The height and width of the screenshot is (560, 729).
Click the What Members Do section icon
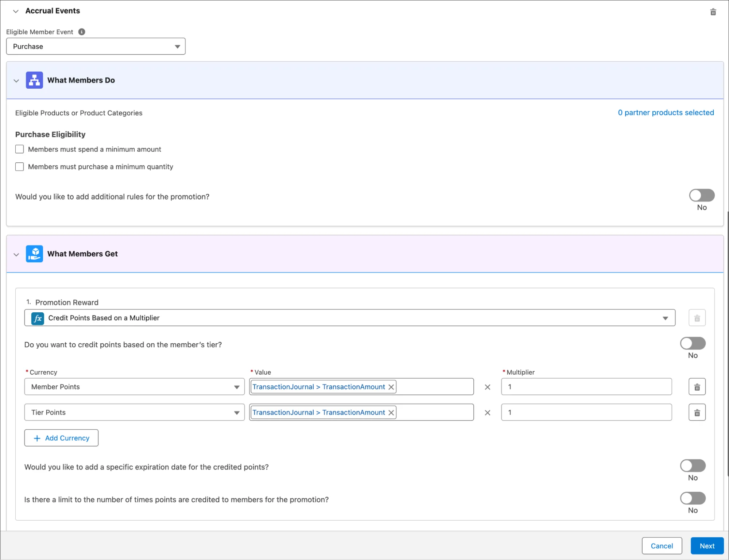click(34, 80)
